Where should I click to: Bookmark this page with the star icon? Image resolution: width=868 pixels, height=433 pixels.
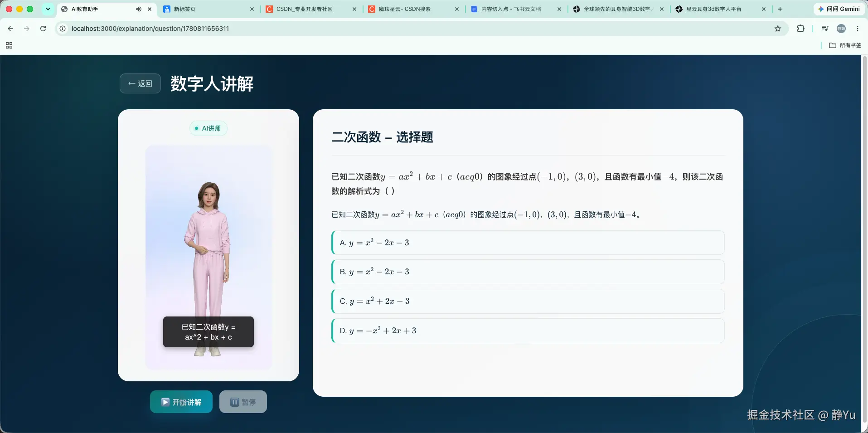(778, 29)
